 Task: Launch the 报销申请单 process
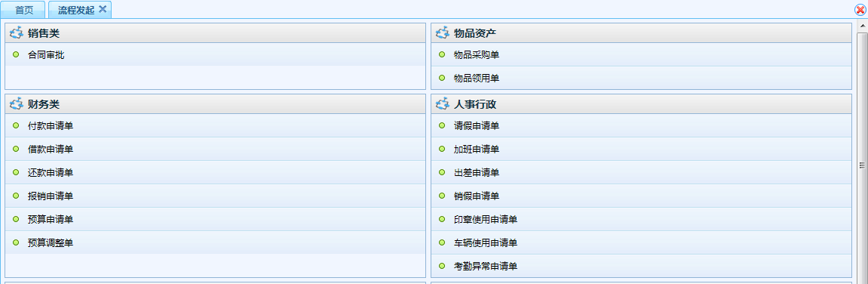point(51,196)
